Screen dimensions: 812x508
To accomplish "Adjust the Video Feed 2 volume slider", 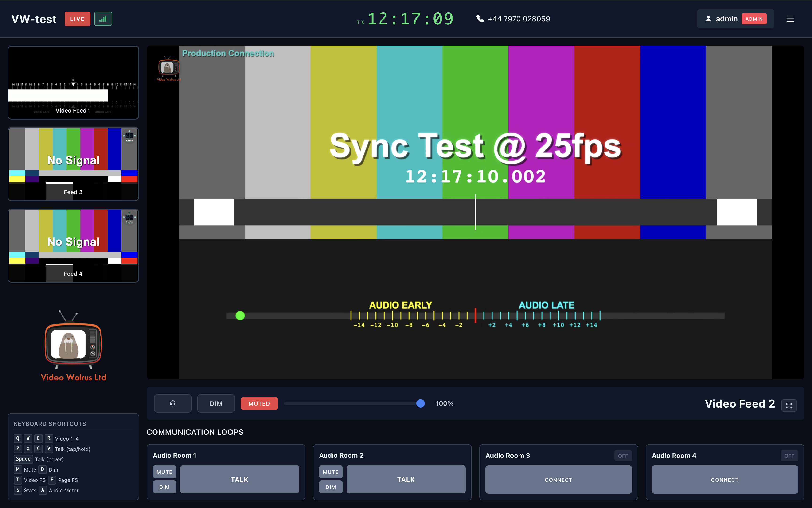I will point(421,403).
